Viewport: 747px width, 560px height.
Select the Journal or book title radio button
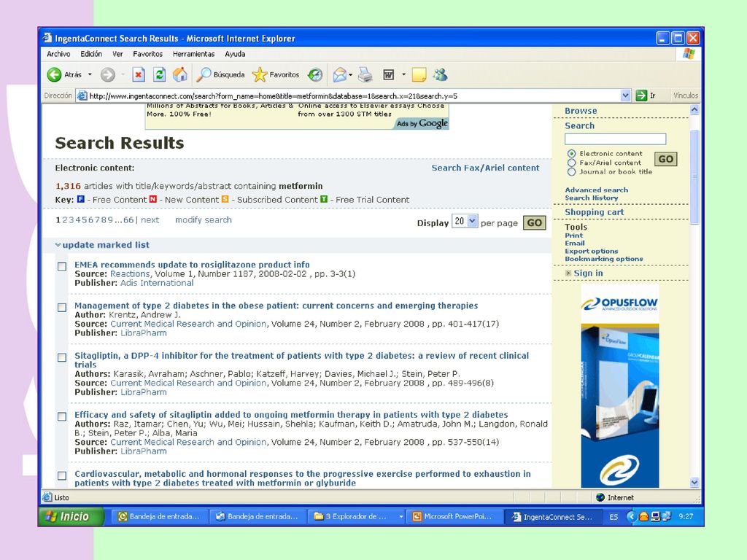click(572, 172)
